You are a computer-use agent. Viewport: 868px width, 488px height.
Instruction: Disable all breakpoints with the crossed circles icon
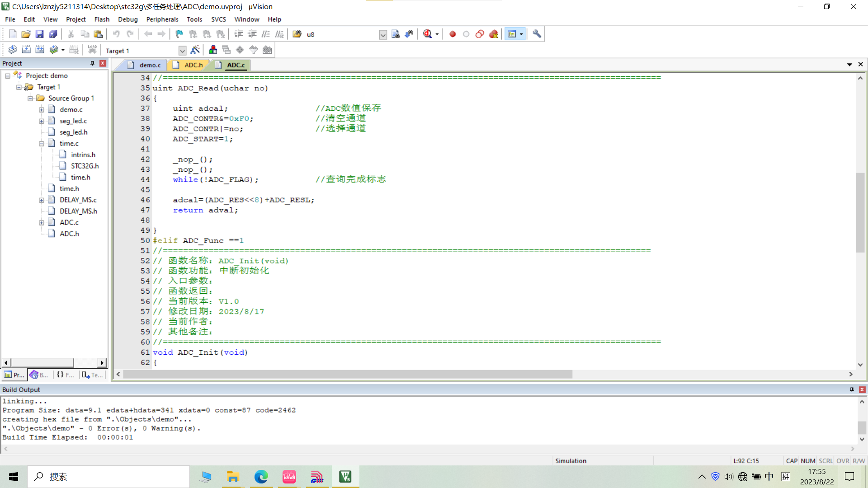click(x=480, y=34)
